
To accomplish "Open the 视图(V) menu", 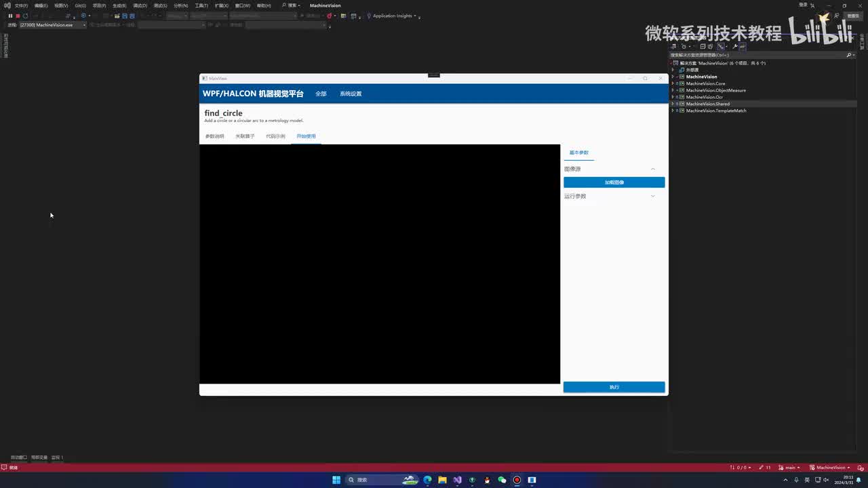I will click(61, 5).
